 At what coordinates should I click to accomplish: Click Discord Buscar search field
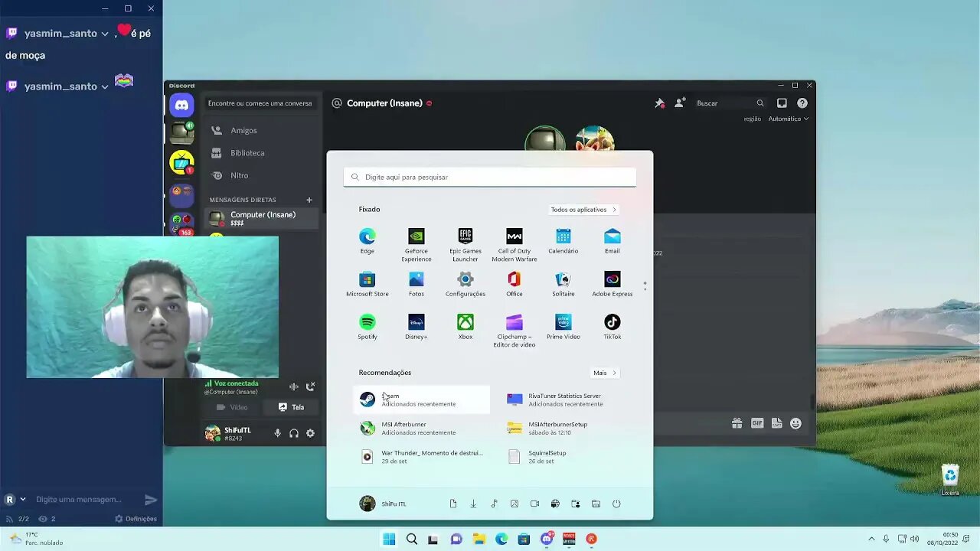click(729, 103)
